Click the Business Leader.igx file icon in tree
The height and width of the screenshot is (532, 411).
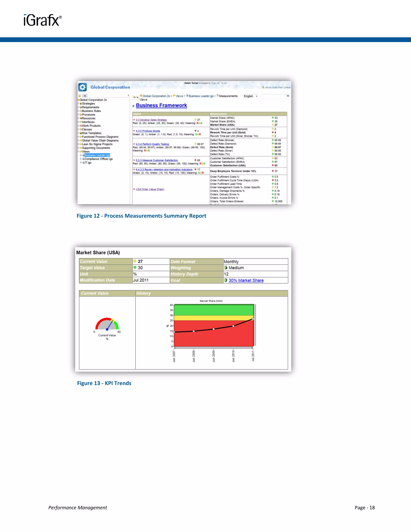coord(83,155)
